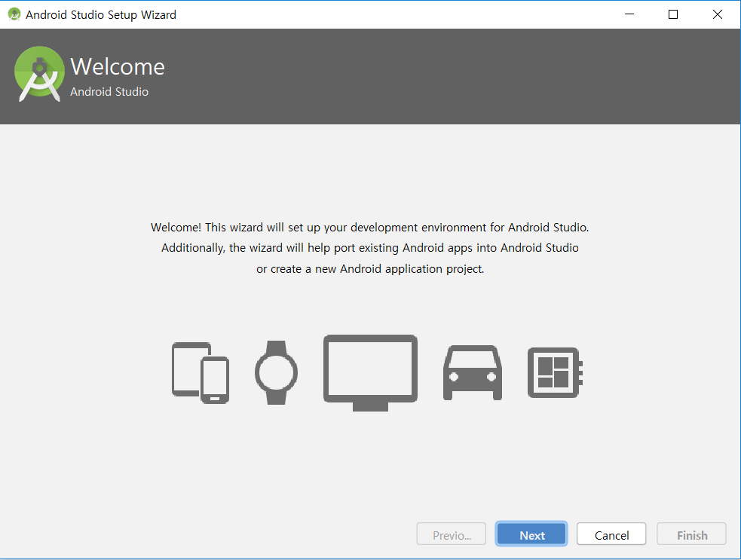Click the title bar Android Studio icon
Viewport: 741px width, 560px height.
pos(14,14)
